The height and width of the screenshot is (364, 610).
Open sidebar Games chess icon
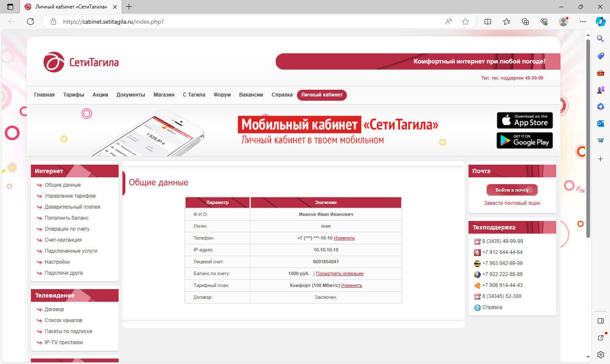coord(601,90)
